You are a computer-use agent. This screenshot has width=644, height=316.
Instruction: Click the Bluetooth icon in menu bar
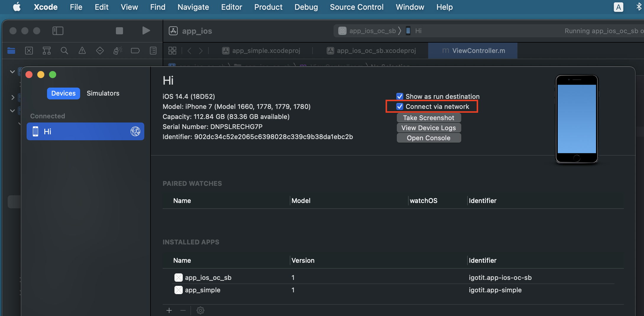(x=639, y=7)
